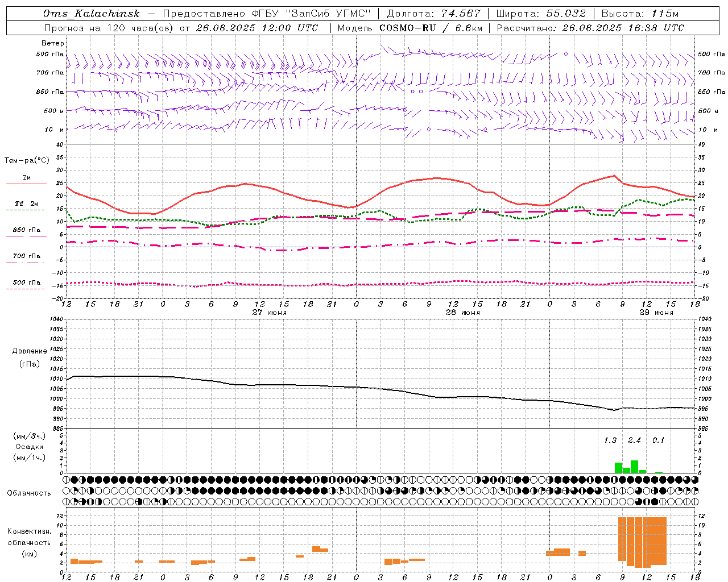This screenshot has width=728, height=582.
Task: Click the (мм/3ч.) units label
Action: (x=30, y=436)
